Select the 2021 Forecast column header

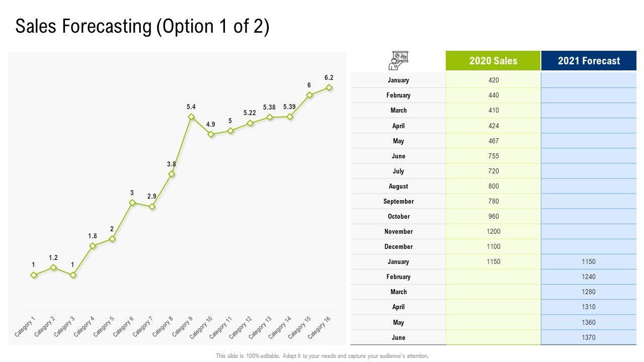[589, 61]
